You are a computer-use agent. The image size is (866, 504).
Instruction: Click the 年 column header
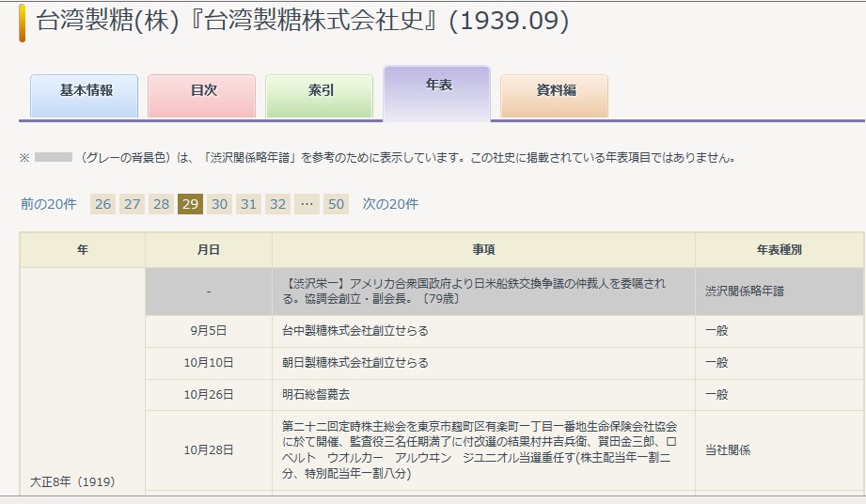[83, 250]
